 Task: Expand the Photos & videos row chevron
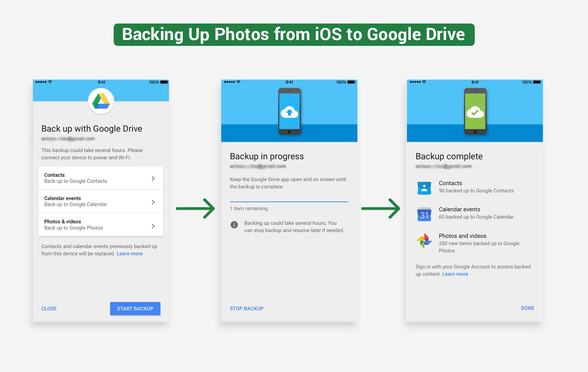[x=153, y=226]
